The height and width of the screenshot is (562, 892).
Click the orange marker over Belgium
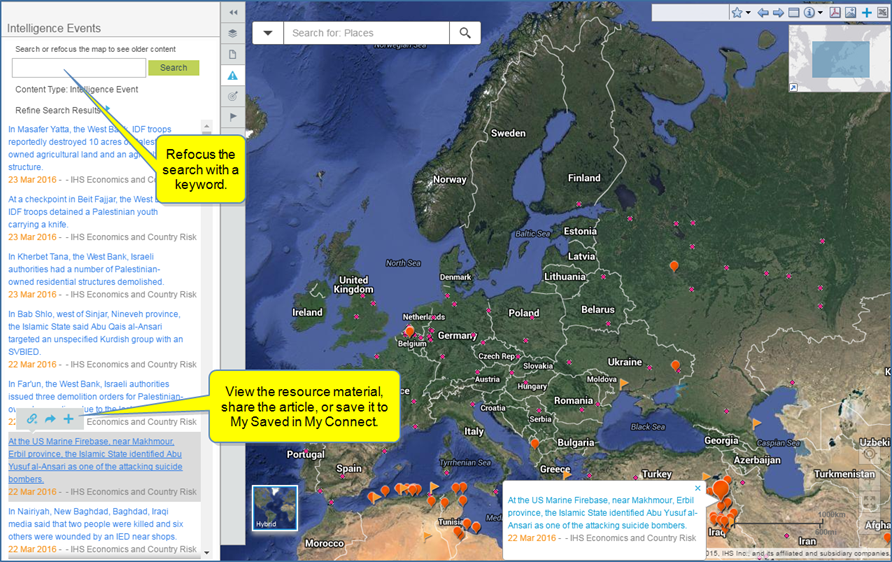coord(410,330)
